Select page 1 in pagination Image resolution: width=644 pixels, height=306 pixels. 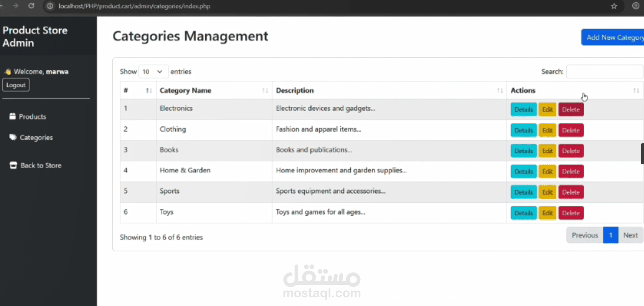(x=610, y=235)
